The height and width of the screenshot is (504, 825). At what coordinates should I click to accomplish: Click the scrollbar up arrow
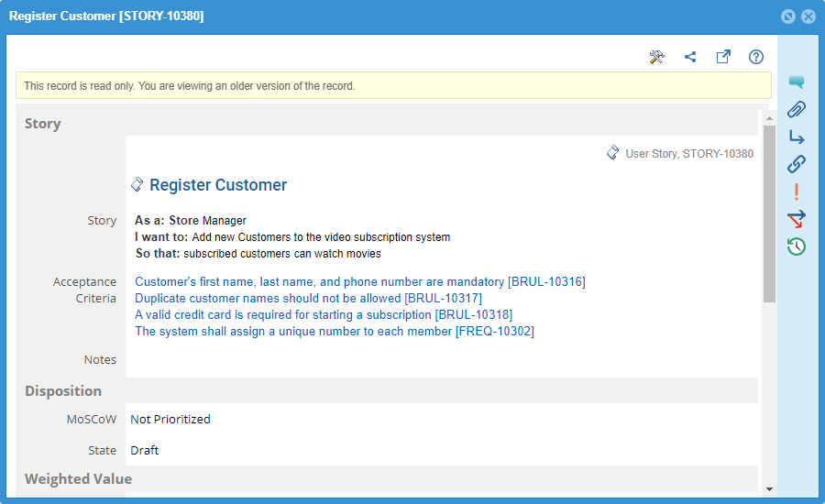769,118
